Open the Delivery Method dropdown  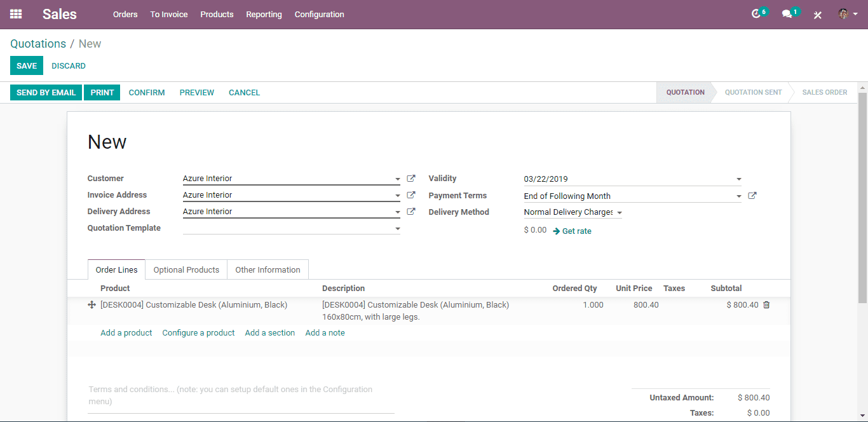click(x=620, y=213)
